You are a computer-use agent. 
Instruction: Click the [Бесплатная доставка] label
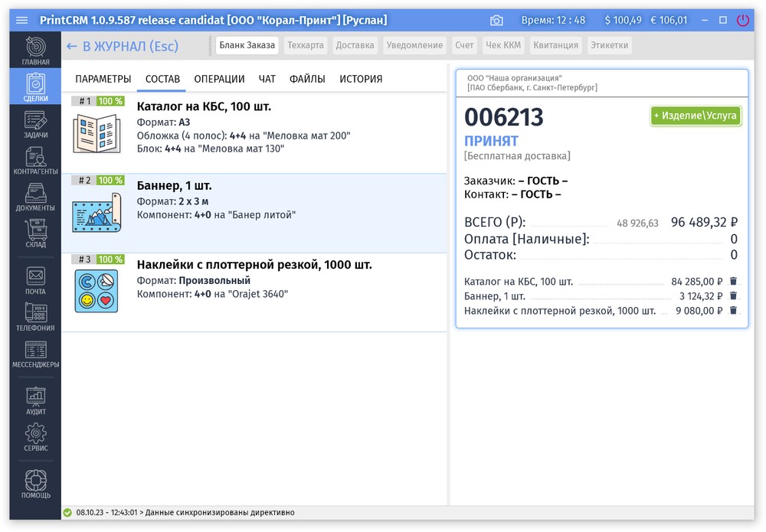pyautogui.click(x=517, y=155)
